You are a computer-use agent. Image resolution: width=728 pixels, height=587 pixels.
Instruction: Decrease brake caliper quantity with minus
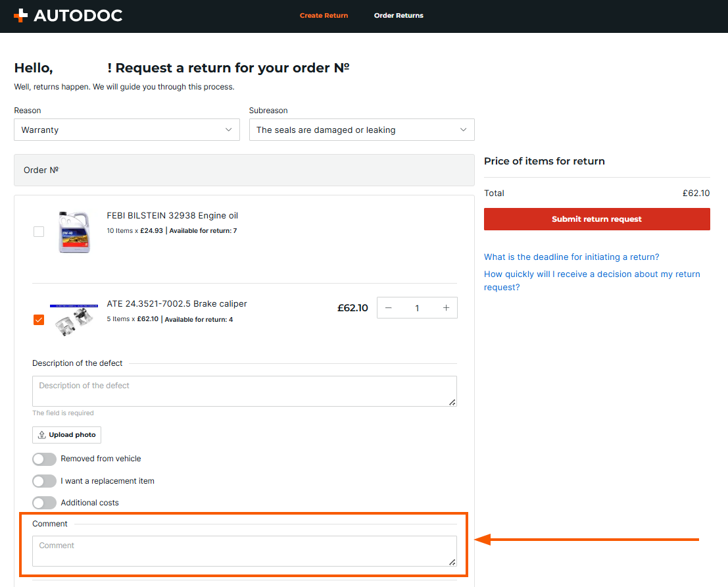[x=389, y=308]
